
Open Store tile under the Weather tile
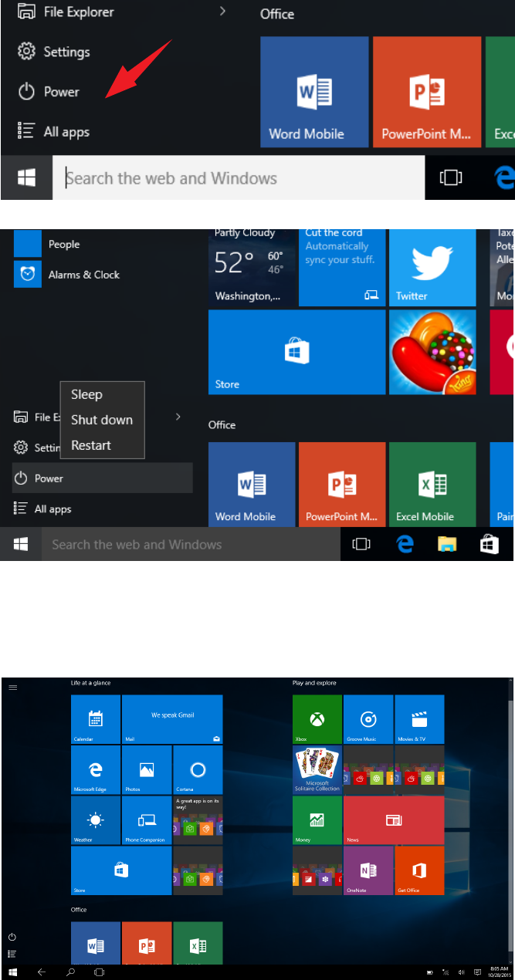coord(121,870)
